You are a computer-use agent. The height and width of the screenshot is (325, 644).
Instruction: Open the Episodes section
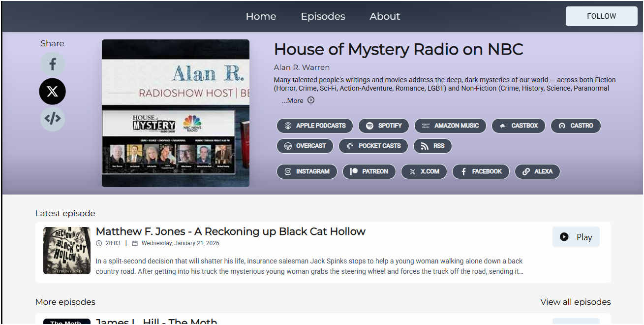[323, 16]
